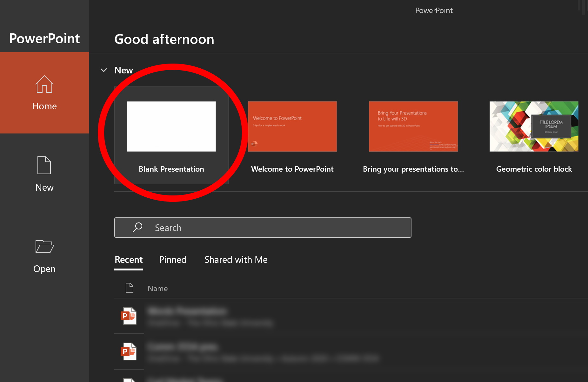
Task: Click the PowerPoint file icon of first recent item
Action: point(129,316)
